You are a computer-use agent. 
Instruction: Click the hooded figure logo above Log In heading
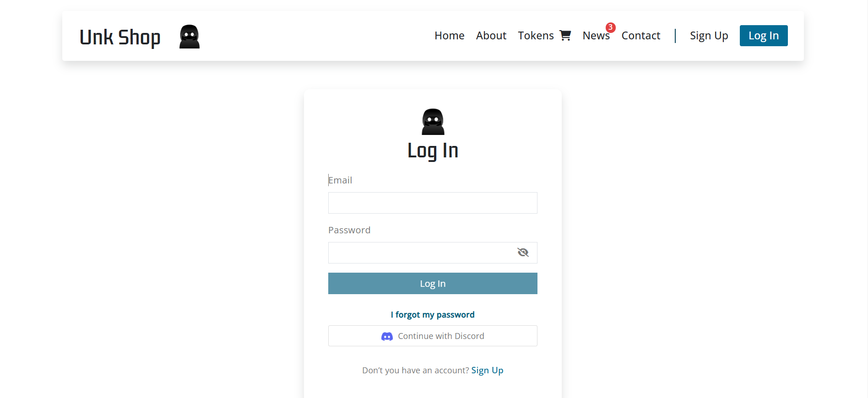[433, 122]
